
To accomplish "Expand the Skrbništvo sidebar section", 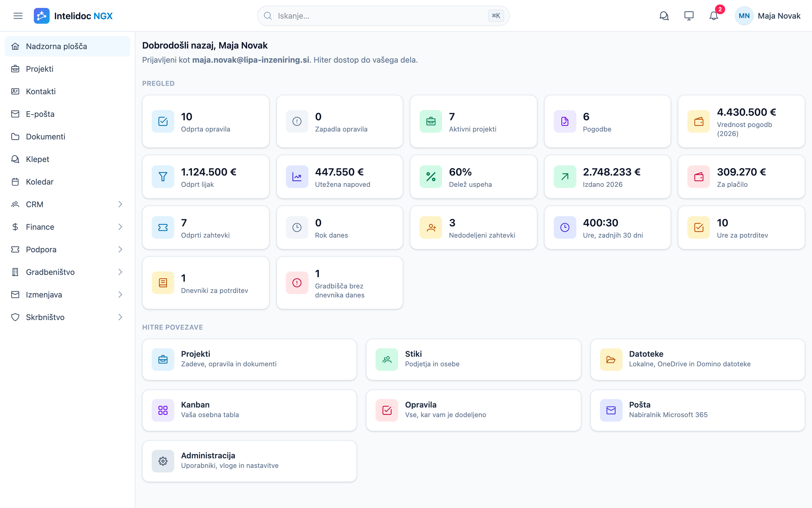I will pyautogui.click(x=67, y=317).
